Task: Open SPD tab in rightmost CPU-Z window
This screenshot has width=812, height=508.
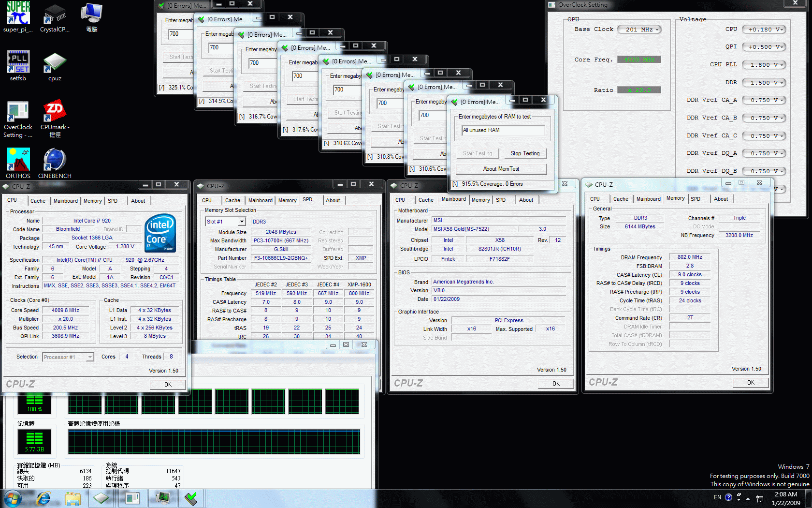Action: (x=696, y=199)
